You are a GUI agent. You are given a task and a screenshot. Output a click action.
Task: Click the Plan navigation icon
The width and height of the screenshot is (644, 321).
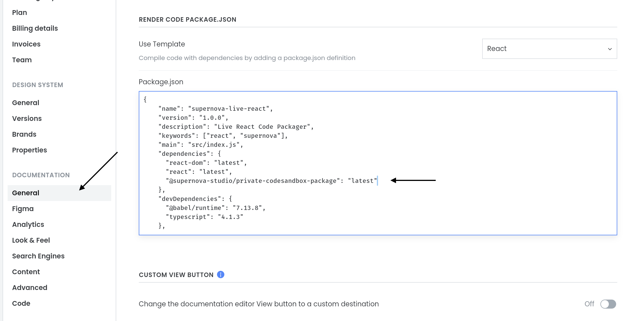tap(20, 12)
